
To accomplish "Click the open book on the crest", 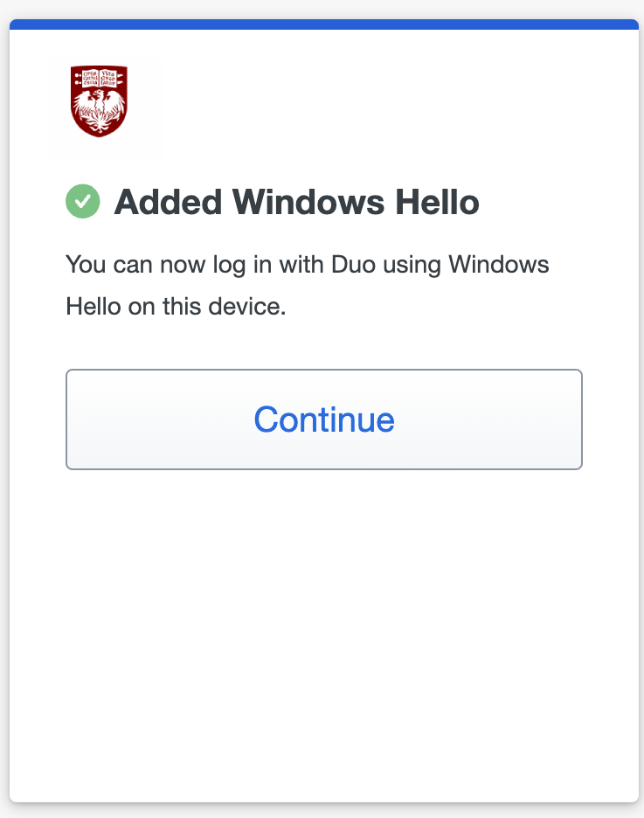I will [x=99, y=80].
